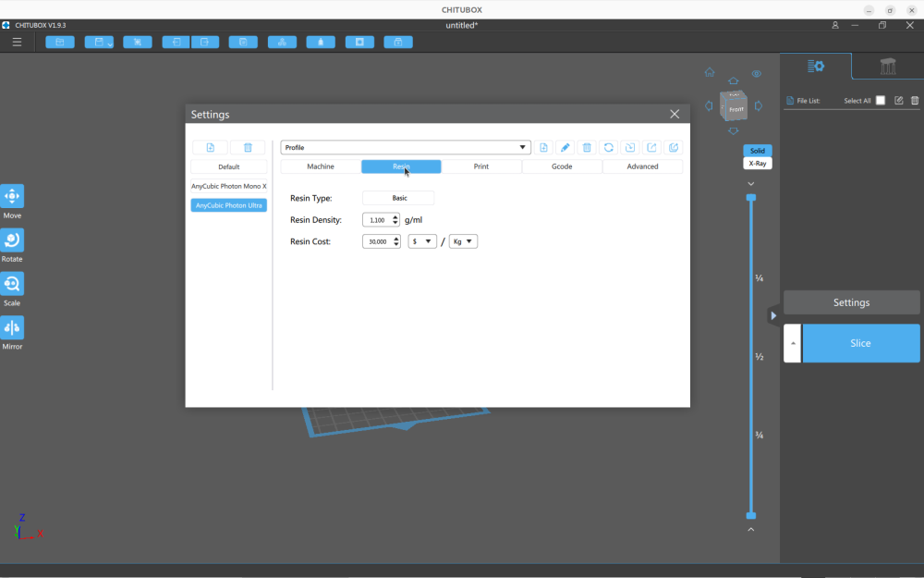Click the hollow bottle toolbar icon

point(321,42)
